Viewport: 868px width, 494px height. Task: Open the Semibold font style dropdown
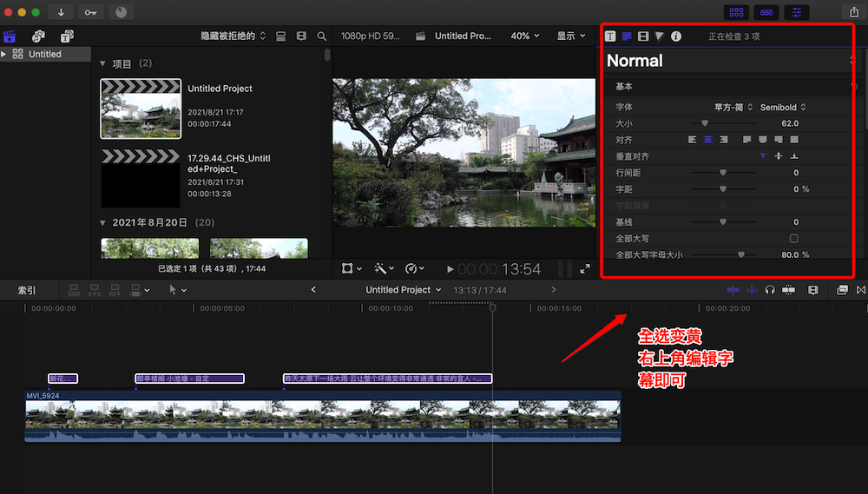782,108
